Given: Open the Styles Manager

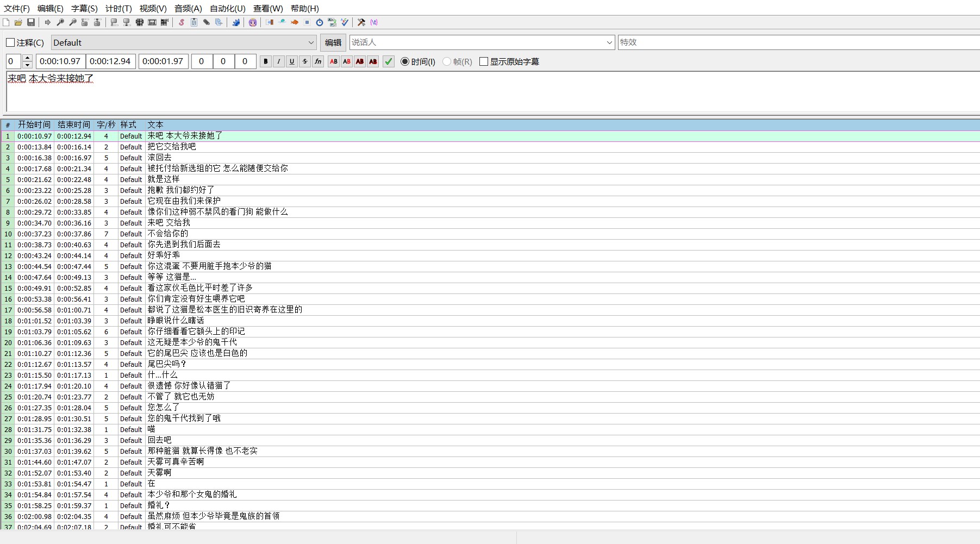Looking at the screenshot, I should click(182, 22).
